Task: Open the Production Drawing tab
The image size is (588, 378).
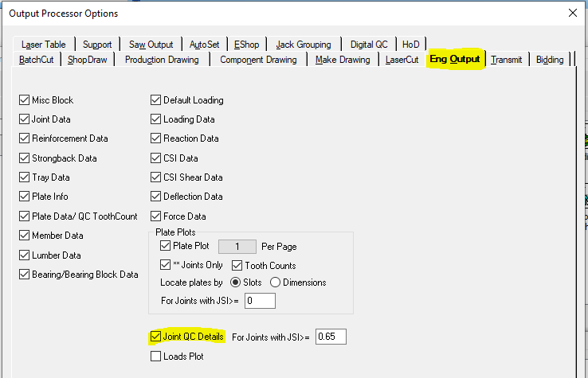Action: click(x=162, y=60)
